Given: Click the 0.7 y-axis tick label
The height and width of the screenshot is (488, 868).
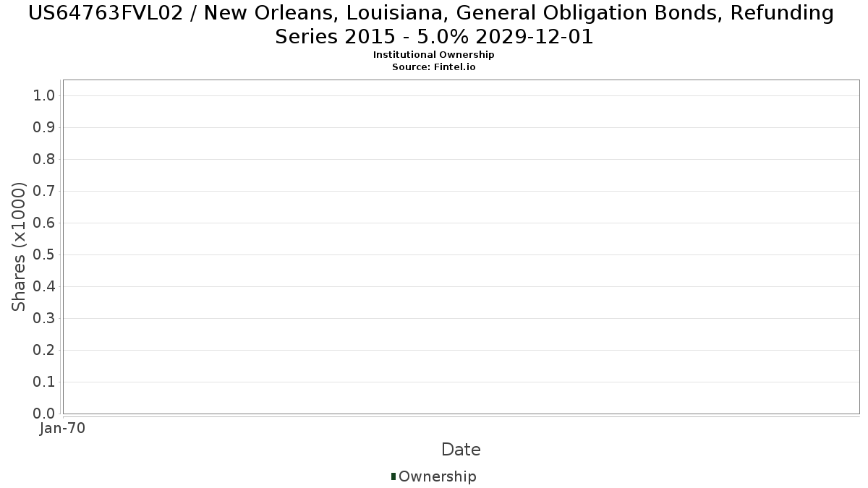Looking at the screenshot, I should click(x=44, y=192).
